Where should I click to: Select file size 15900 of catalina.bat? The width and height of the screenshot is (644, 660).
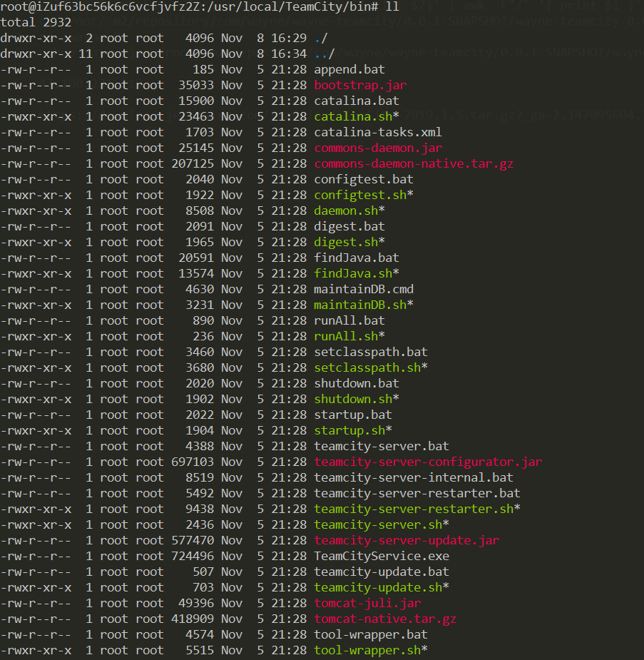click(196, 101)
